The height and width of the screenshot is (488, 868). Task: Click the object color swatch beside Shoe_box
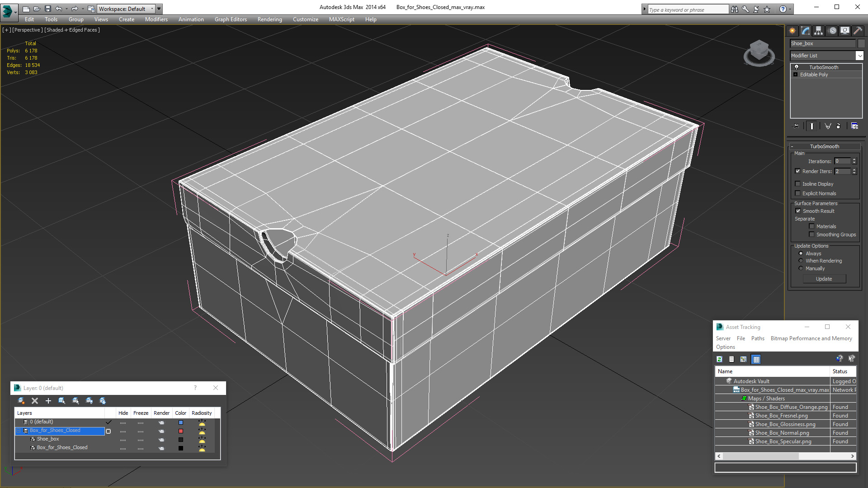point(861,43)
